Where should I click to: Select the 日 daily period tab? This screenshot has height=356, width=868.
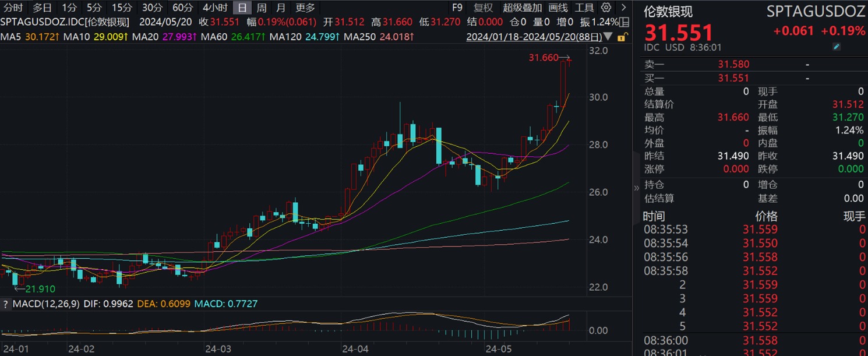242,8
